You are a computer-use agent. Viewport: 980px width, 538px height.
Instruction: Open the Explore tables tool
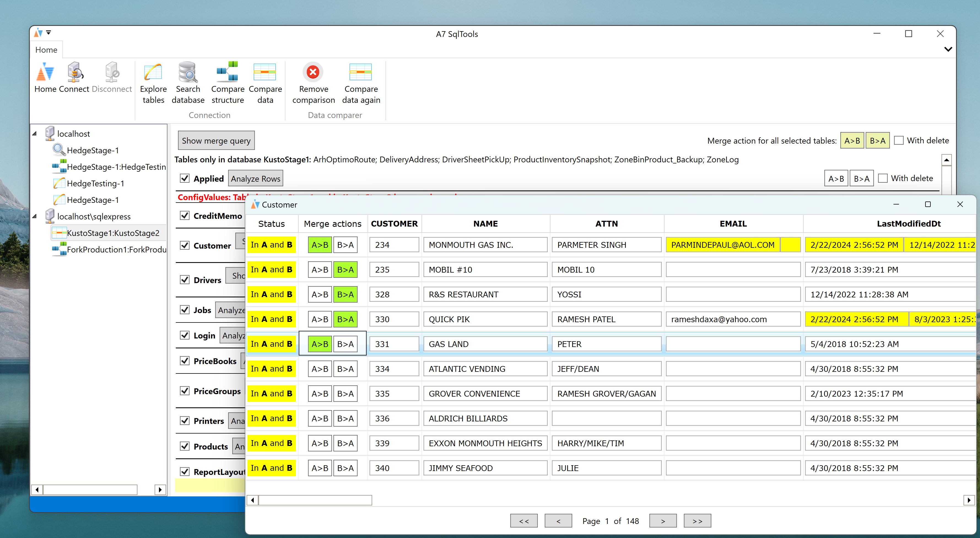[153, 73]
